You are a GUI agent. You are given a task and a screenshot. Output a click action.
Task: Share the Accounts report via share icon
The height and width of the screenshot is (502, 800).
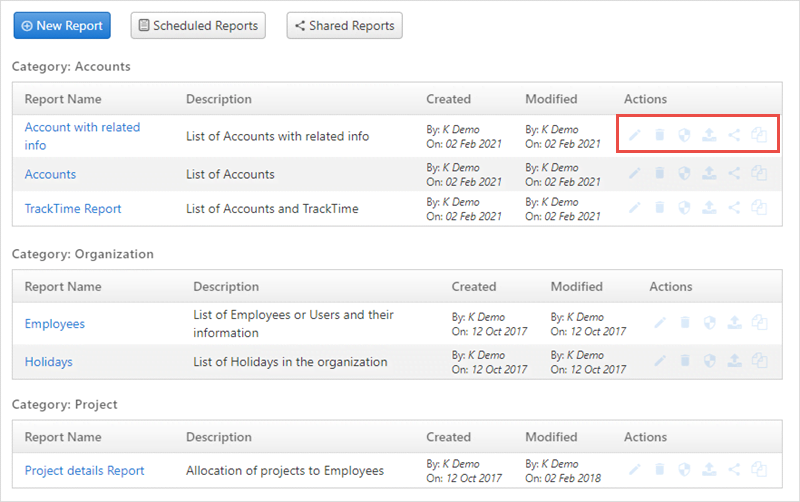pos(734,173)
